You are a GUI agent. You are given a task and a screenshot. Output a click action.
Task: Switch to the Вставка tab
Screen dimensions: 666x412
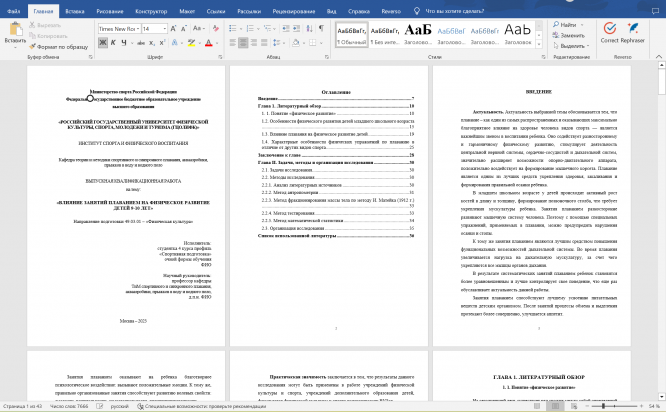coord(75,11)
